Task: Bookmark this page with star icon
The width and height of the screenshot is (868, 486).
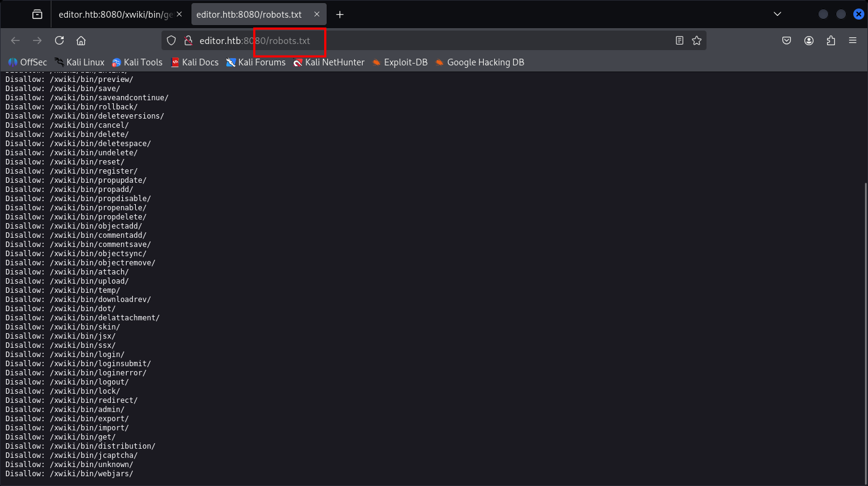Action: coord(696,40)
